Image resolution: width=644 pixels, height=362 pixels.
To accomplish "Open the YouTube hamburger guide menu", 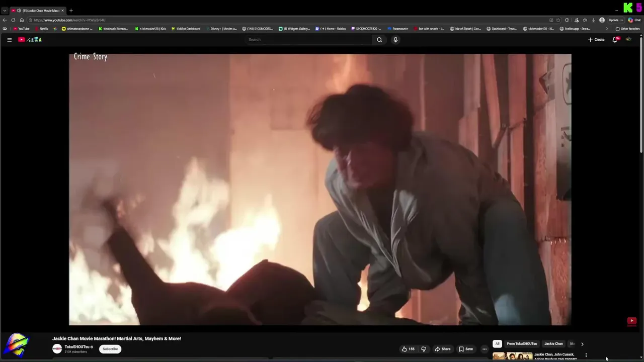I will pyautogui.click(x=9, y=40).
